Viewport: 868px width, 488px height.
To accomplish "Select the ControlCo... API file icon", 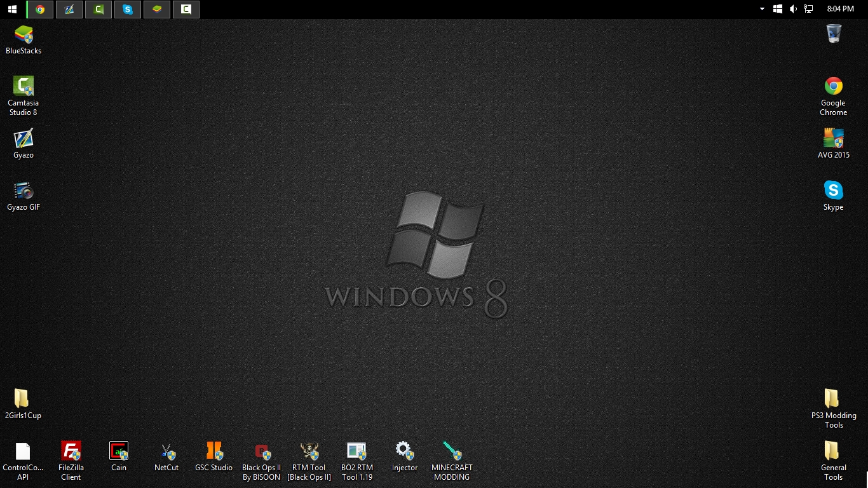I will (23, 461).
